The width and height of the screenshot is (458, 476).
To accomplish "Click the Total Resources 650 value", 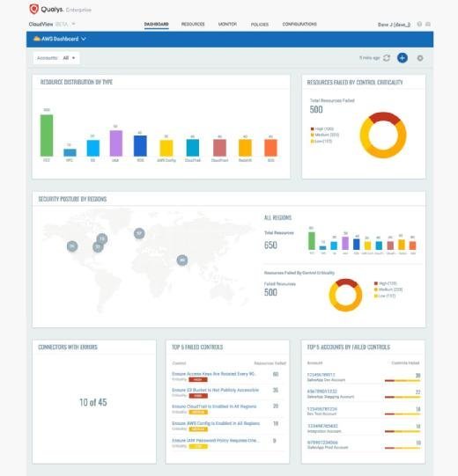I will (270, 245).
